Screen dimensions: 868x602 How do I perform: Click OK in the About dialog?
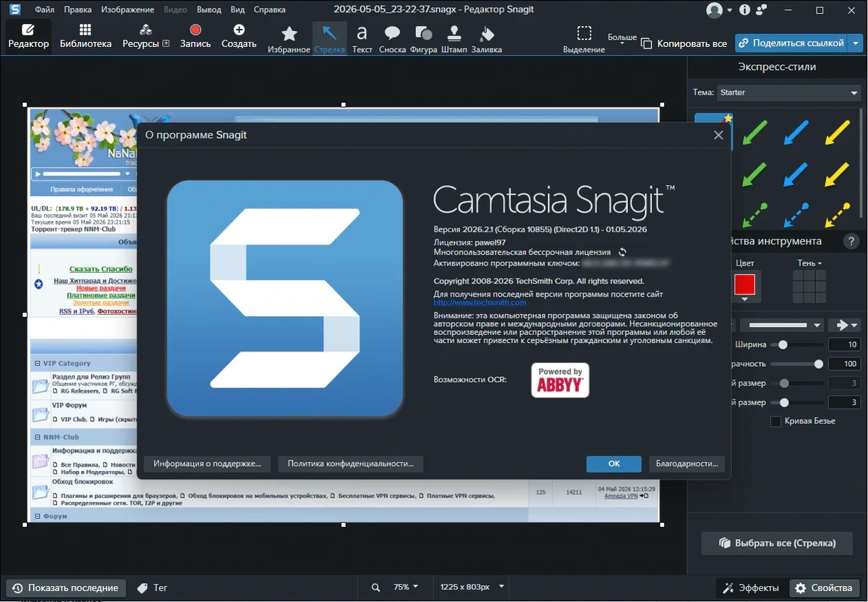614,464
